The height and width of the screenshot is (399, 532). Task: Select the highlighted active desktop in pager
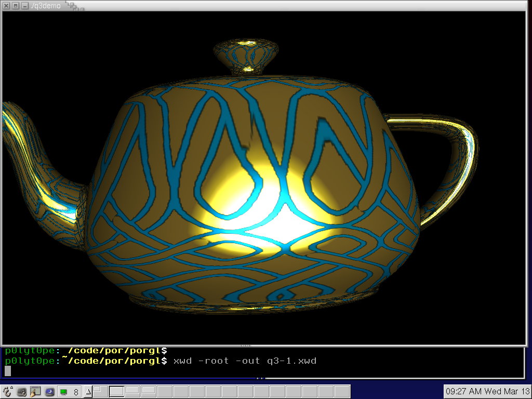click(117, 392)
